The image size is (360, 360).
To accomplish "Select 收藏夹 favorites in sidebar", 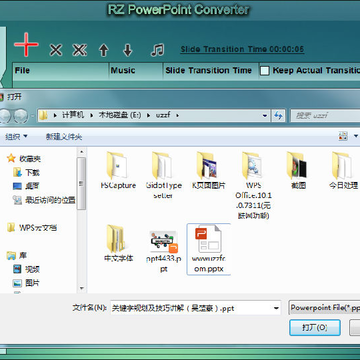I will coord(24,159).
